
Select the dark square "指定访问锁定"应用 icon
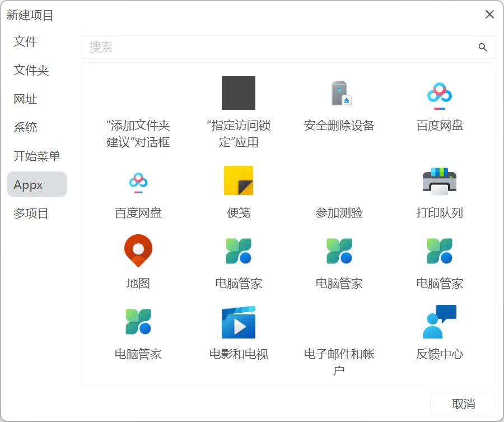click(239, 93)
